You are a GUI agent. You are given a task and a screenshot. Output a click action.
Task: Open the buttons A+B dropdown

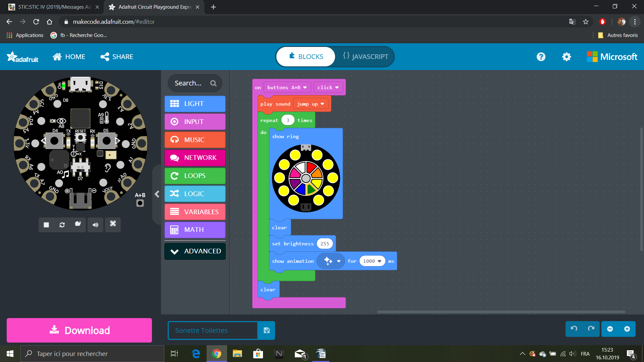287,87
